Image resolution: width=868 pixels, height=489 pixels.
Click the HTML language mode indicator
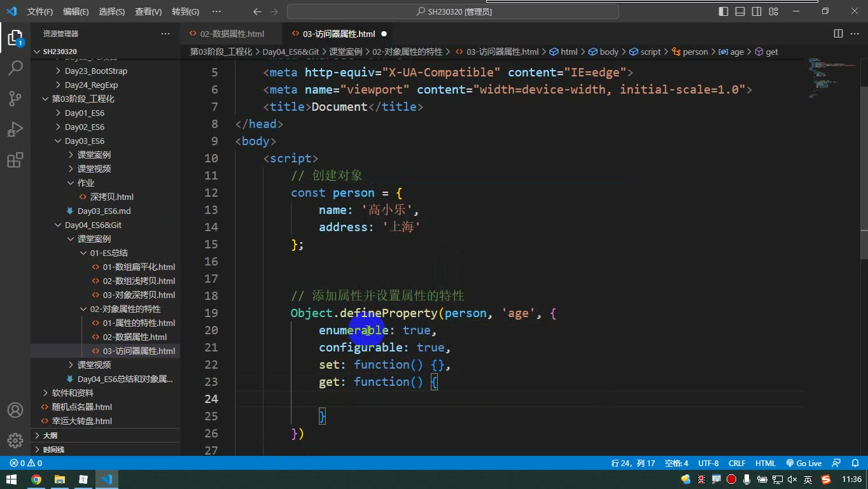pyautogui.click(x=766, y=464)
